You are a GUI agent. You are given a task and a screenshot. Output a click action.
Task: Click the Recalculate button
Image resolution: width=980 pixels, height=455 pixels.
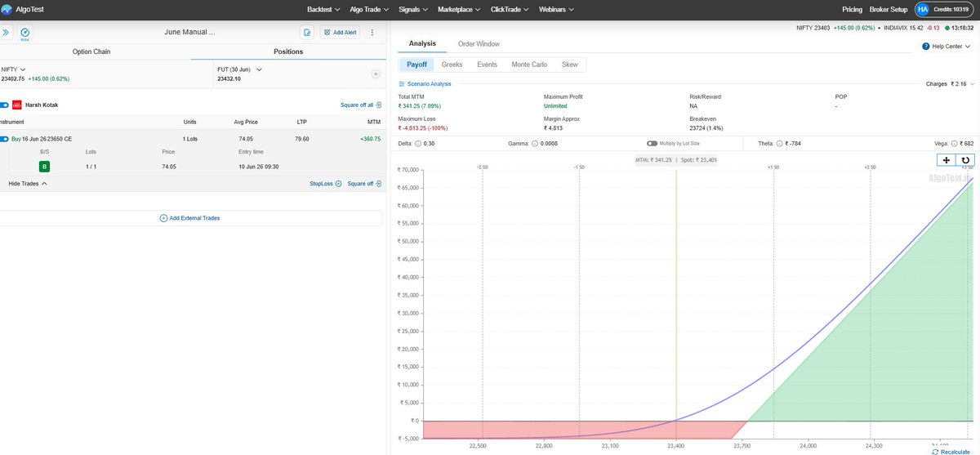(x=951, y=451)
